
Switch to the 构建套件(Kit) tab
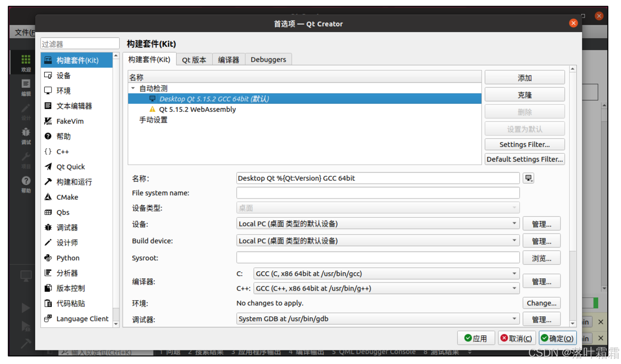point(149,60)
